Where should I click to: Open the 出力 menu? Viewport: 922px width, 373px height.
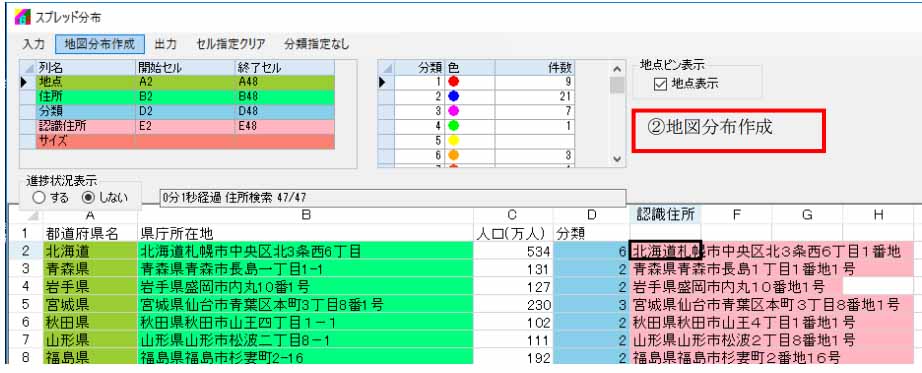(165, 44)
